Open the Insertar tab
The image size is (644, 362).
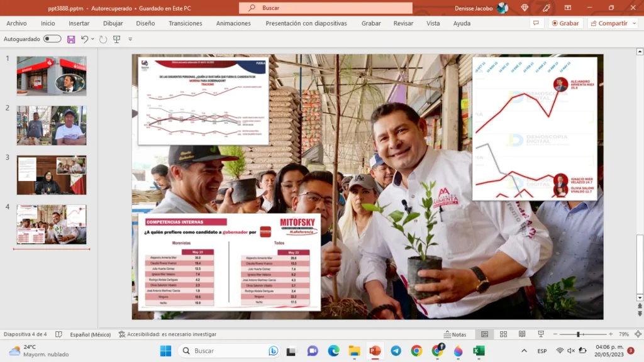tap(79, 23)
